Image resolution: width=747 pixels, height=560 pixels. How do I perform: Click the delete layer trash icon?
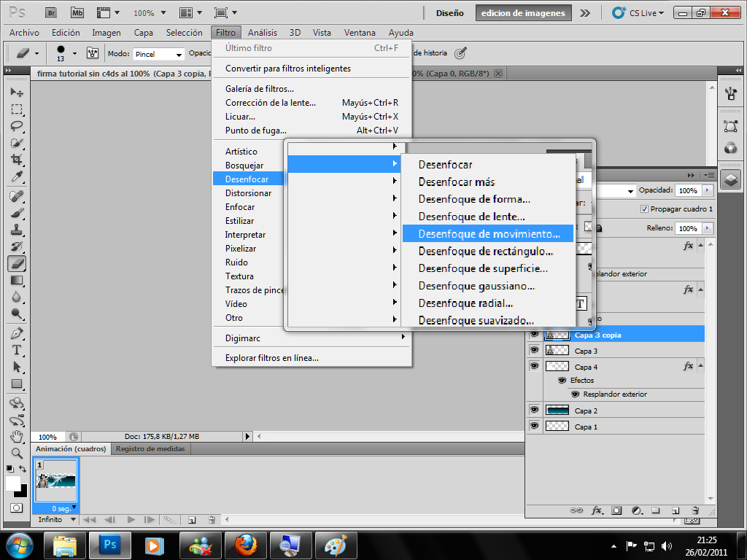coord(695,510)
